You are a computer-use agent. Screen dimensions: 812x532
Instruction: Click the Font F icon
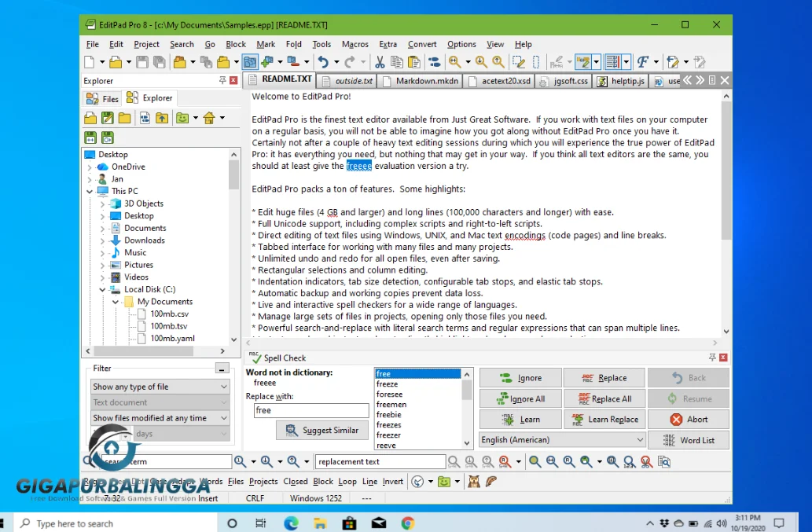coord(642,63)
